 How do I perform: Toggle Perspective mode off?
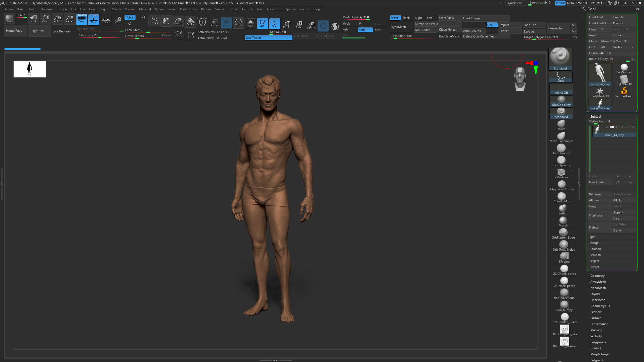[x=81, y=19]
